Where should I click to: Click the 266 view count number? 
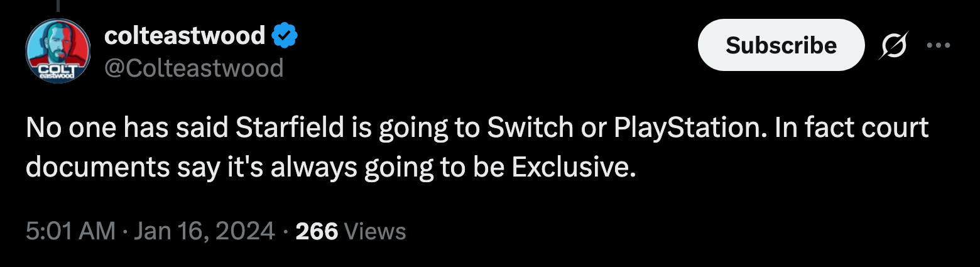click(317, 231)
